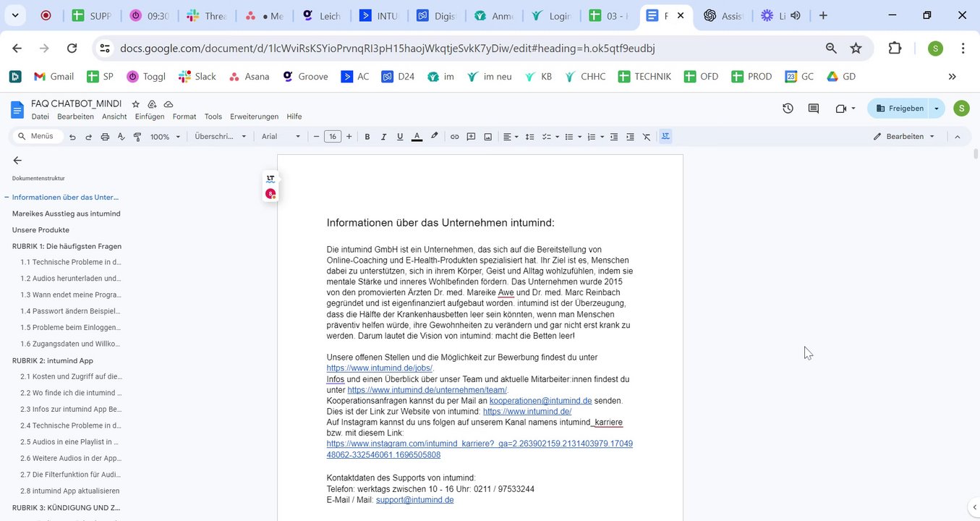980x521 pixels.
Task: Star the FAQ CHATBOT_MINDI document
Action: [x=135, y=104]
